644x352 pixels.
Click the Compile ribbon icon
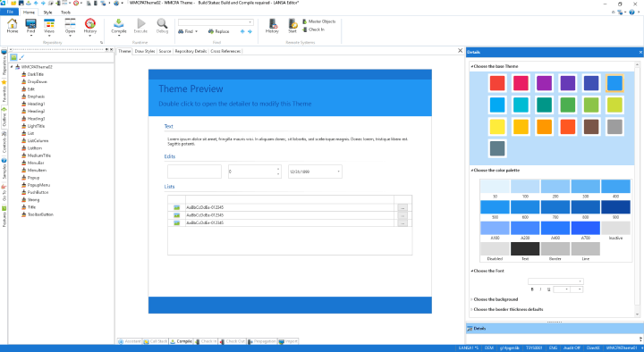coord(119,26)
